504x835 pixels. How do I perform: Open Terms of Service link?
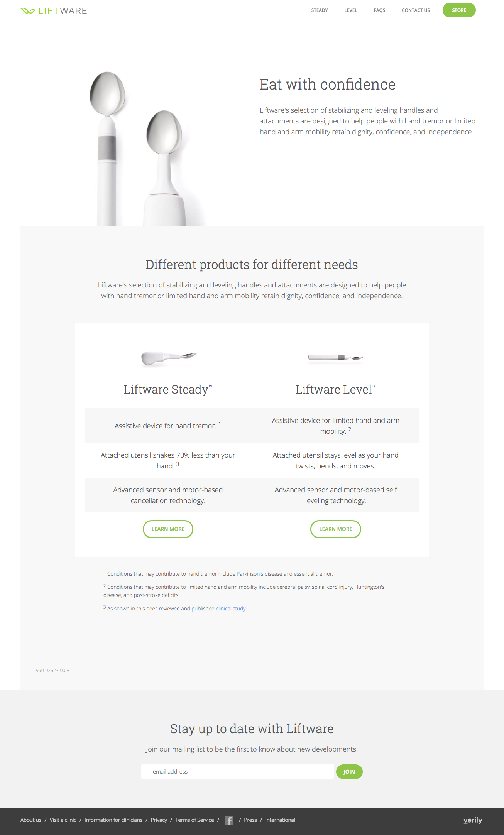click(194, 820)
